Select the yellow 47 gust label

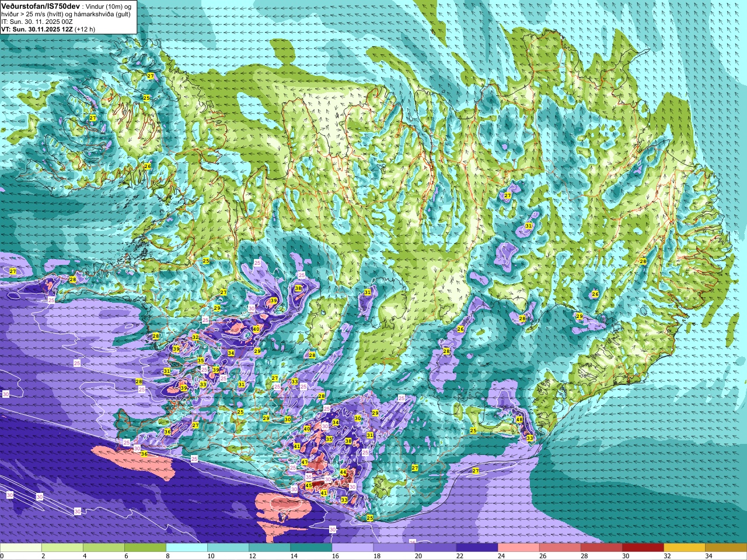coord(305,462)
